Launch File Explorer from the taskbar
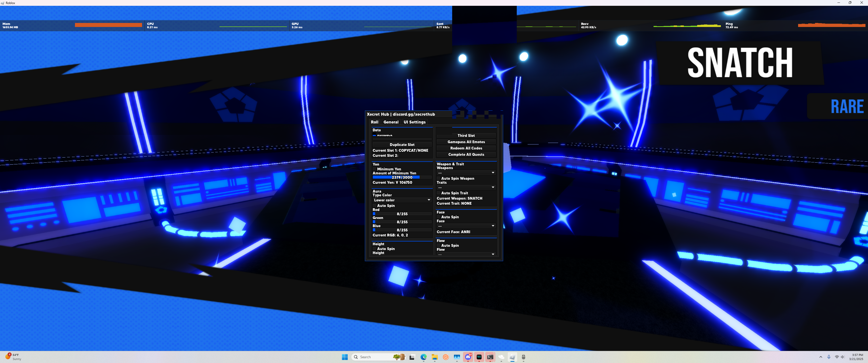Viewport: 868px width, 363px height. pos(435,357)
